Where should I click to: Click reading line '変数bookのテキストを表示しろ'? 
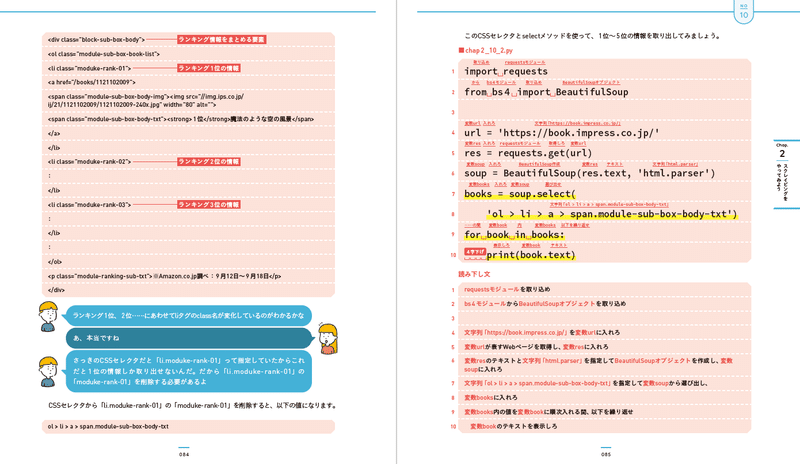coord(514,426)
